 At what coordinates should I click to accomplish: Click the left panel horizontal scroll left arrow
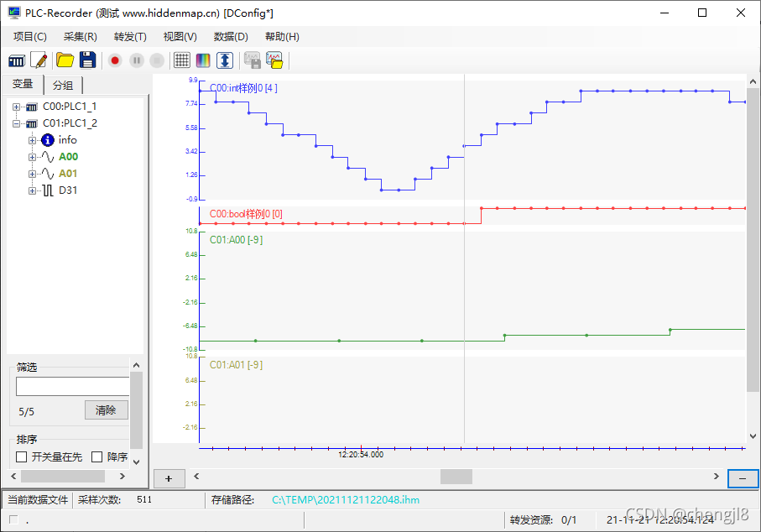coord(13,476)
